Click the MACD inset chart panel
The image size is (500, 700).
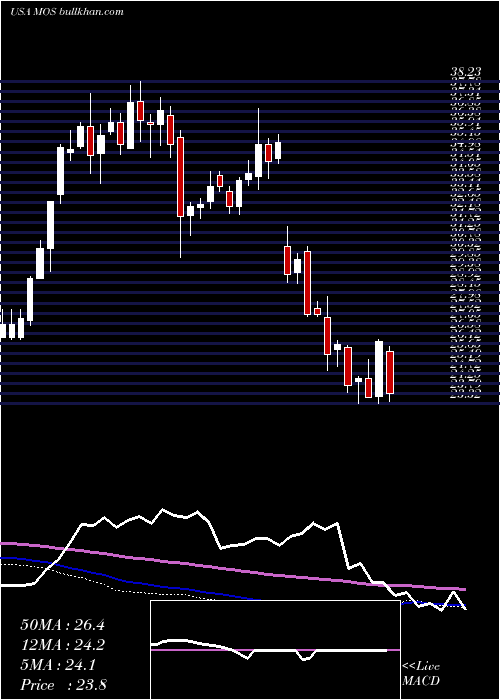[x=275, y=650]
